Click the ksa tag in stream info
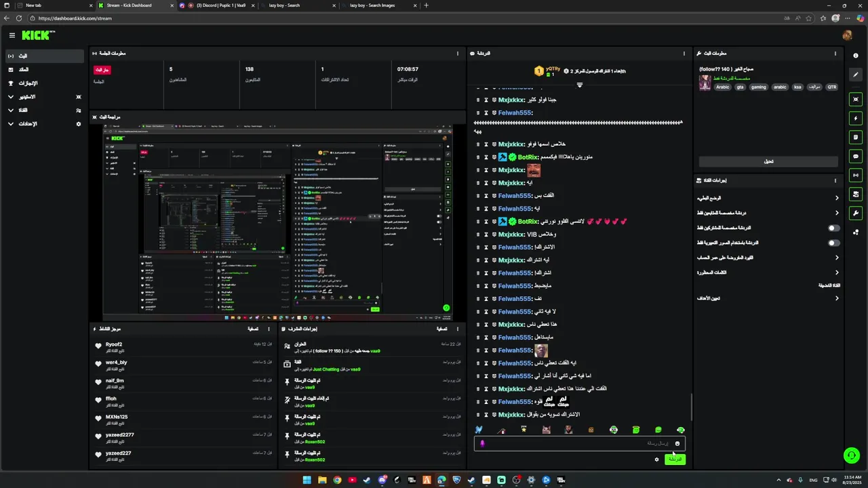This screenshot has height=488, width=868. click(x=797, y=87)
